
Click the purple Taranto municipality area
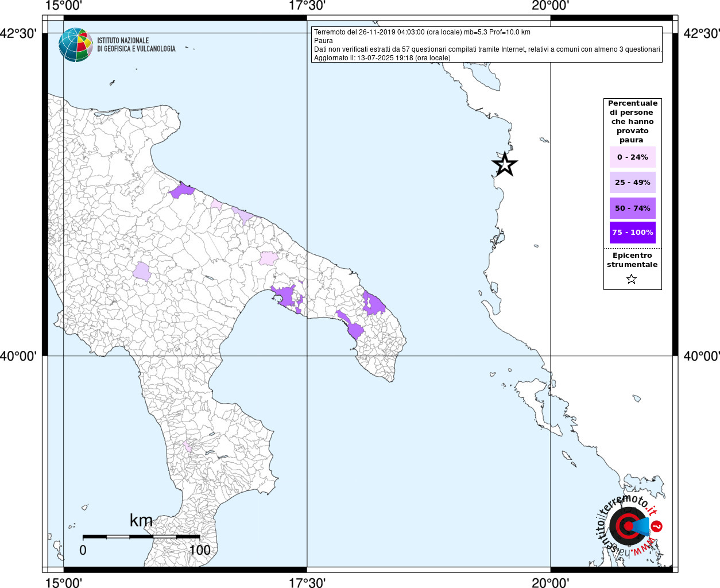click(287, 296)
